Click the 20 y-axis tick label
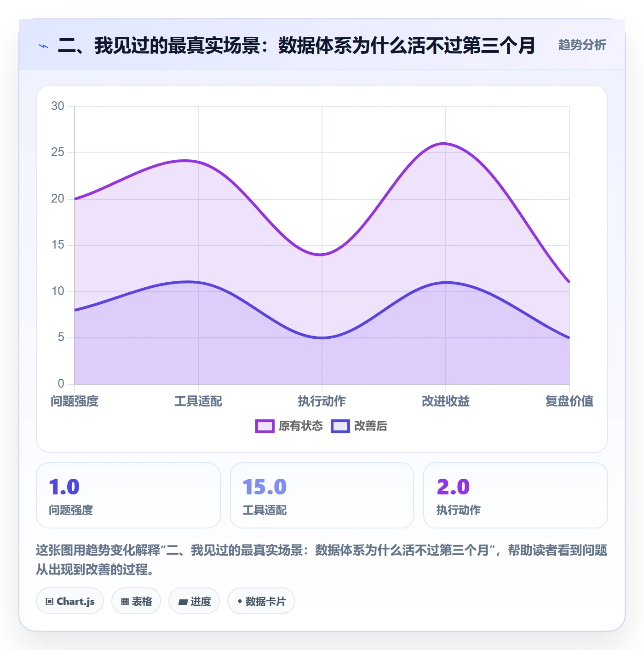The image size is (644, 650). click(57, 199)
